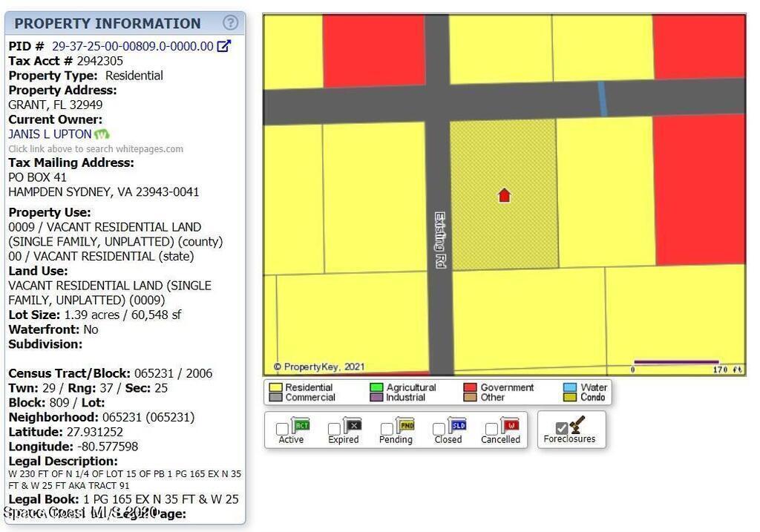Click the red Cancelled listing flag icon

tap(511, 426)
